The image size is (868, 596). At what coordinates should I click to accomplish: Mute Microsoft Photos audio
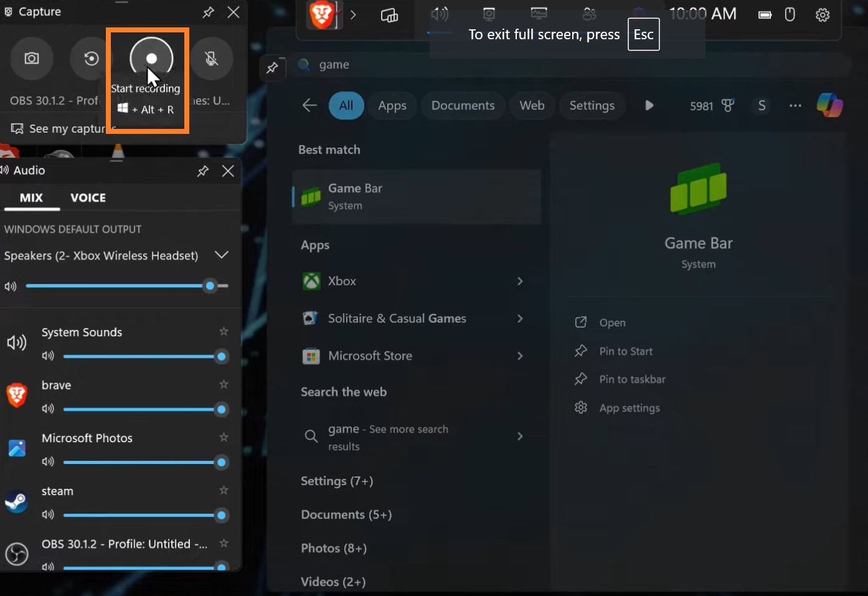point(48,462)
